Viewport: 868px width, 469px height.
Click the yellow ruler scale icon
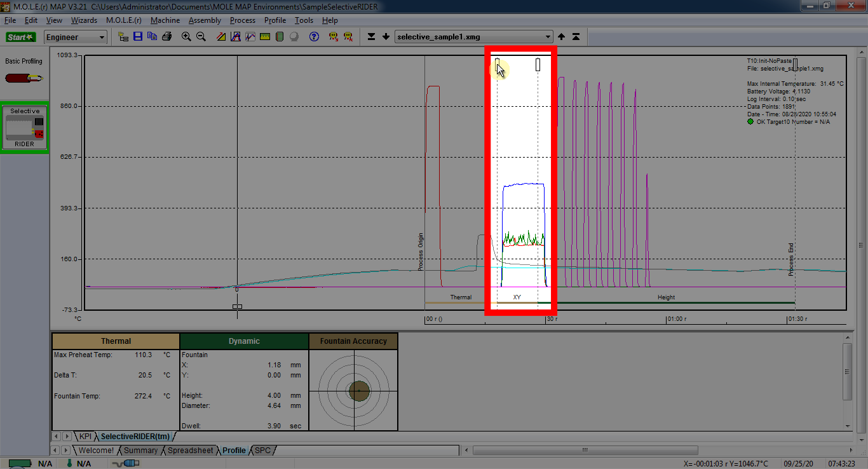pos(265,37)
